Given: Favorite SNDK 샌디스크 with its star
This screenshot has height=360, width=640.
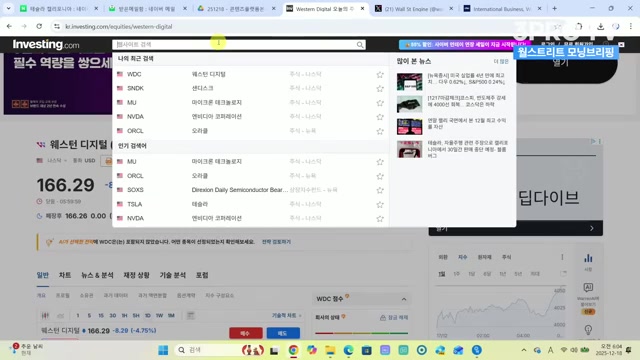Looking at the screenshot, I should coord(380,89).
